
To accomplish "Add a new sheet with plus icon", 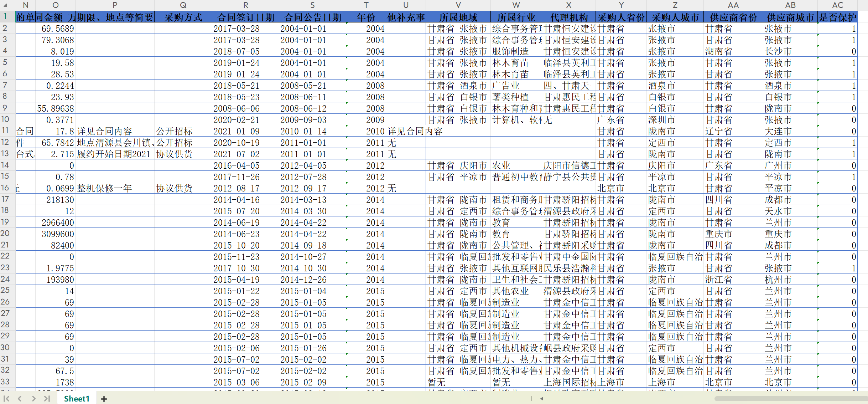I will pos(104,399).
